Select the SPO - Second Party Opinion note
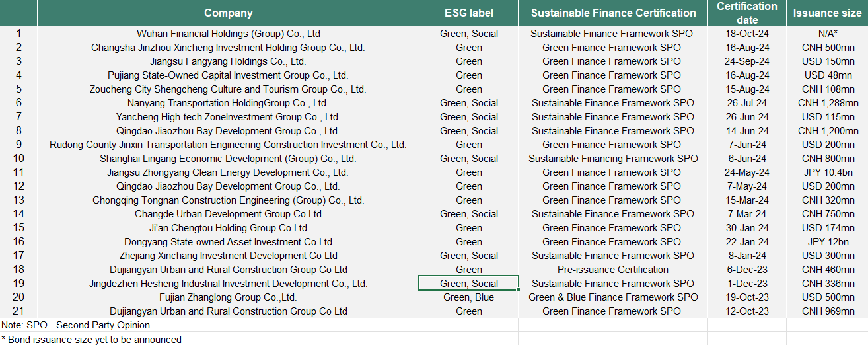This screenshot has height=345, width=868. (x=76, y=325)
